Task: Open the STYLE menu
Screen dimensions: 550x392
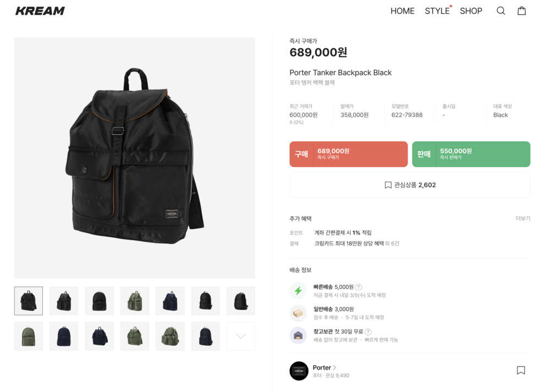Action: [x=437, y=11]
